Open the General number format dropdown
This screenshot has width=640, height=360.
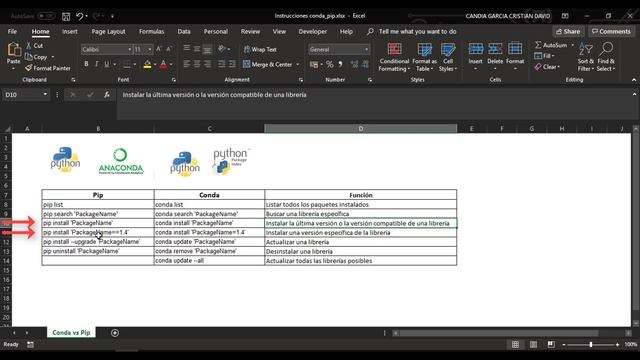(x=366, y=49)
